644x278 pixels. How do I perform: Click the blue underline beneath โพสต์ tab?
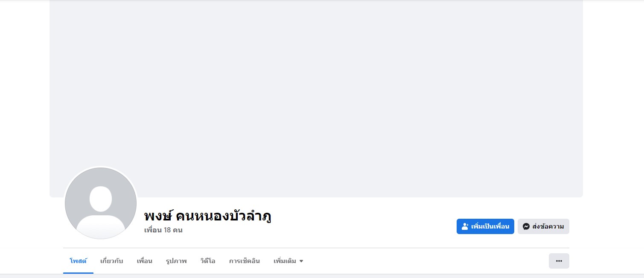tap(78, 272)
